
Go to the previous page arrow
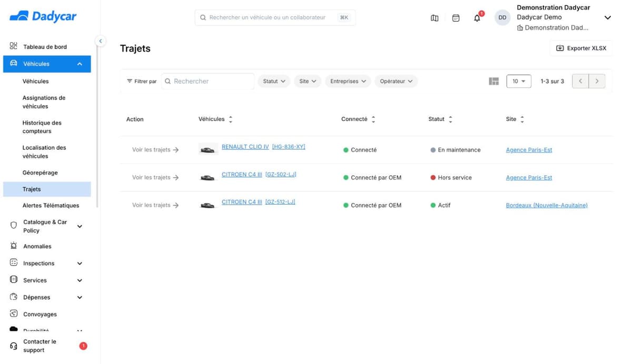coord(580,81)
